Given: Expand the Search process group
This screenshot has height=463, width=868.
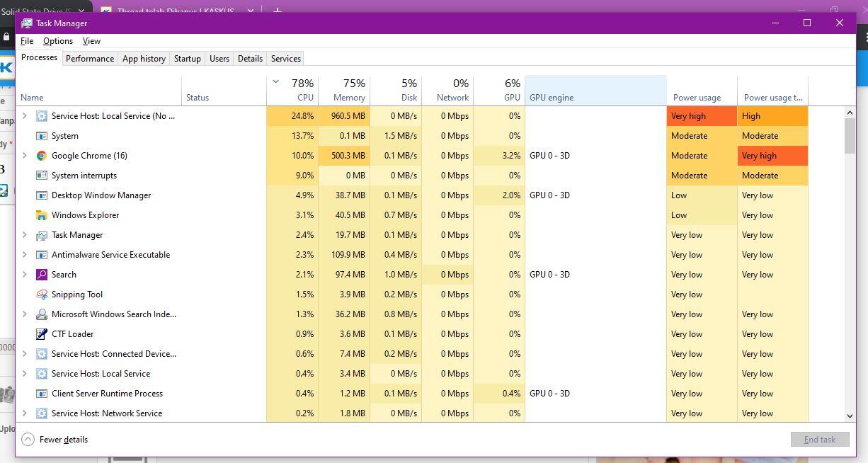Looking at the screenshot, I should 25,275.
